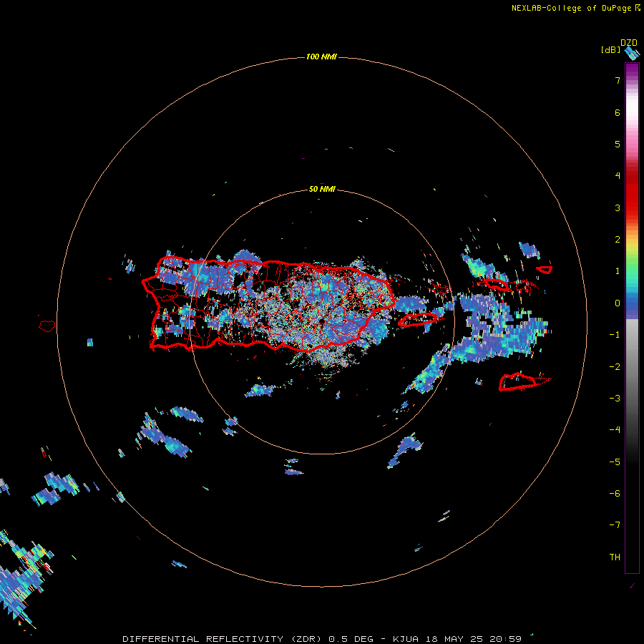Click the 7 dB tick label on the scale

618,80
